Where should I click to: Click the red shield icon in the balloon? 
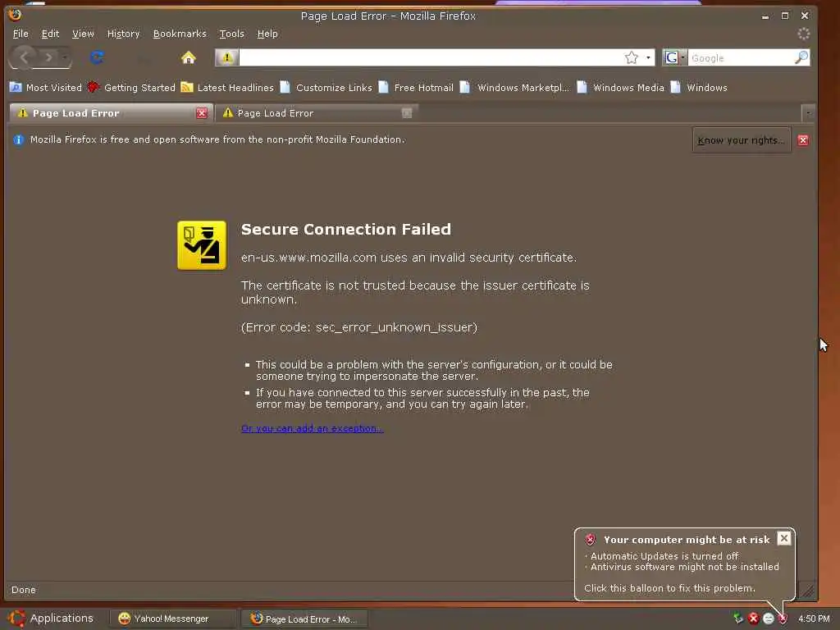click(591, 540)
